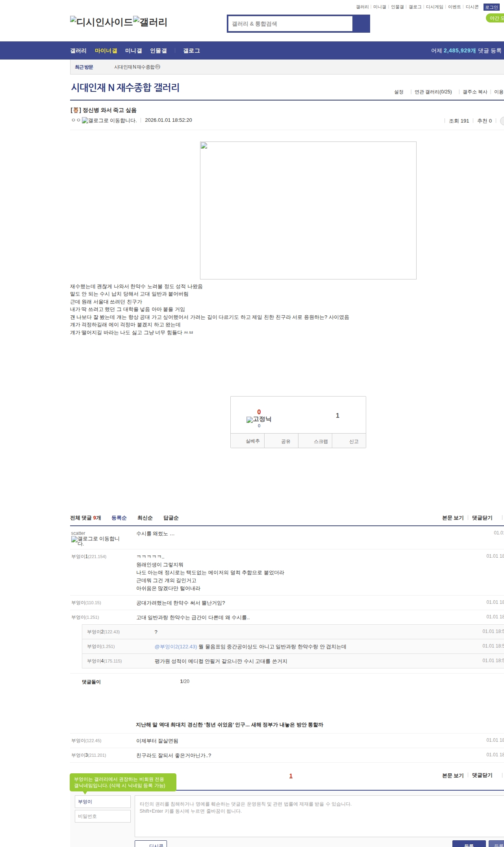Sort comments by 최신순
Image resolution: width=504 pixels, height=847 pixels.
tap(145, 518)
